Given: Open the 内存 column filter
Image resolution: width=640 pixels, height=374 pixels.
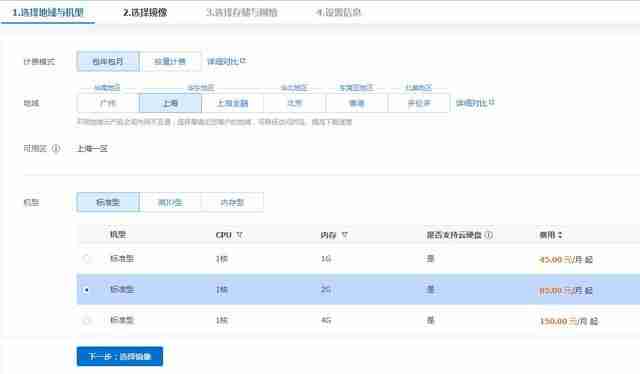Looking at the screenshot, I should pos(345,235).
